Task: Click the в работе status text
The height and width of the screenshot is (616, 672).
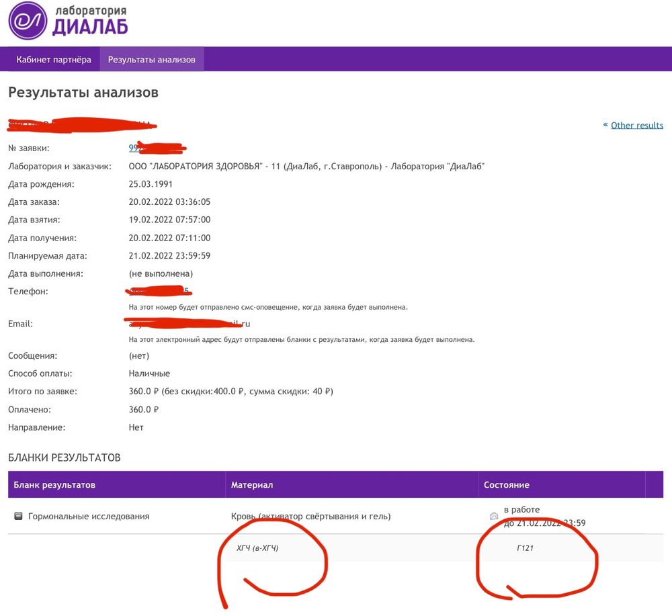Action: click(521, 509)
